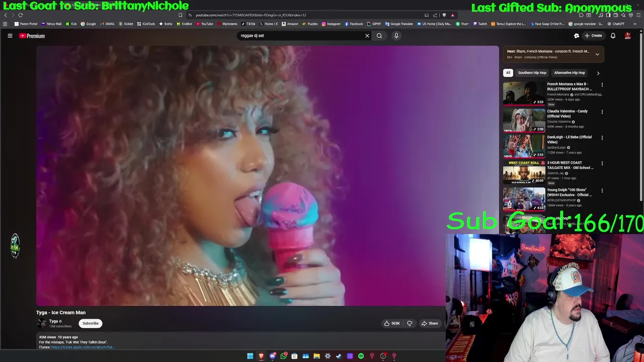Open the Parent Portal bookmark
The height and width of the screenshot is (362, 644).
point(26,24)
